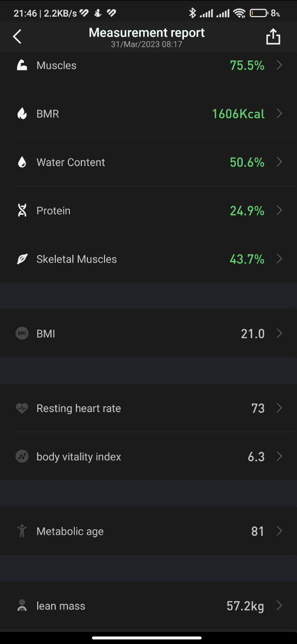Screen dimensions: 297x644
Task: Tap the back arrow icon
Action: (x=17, y=37)
